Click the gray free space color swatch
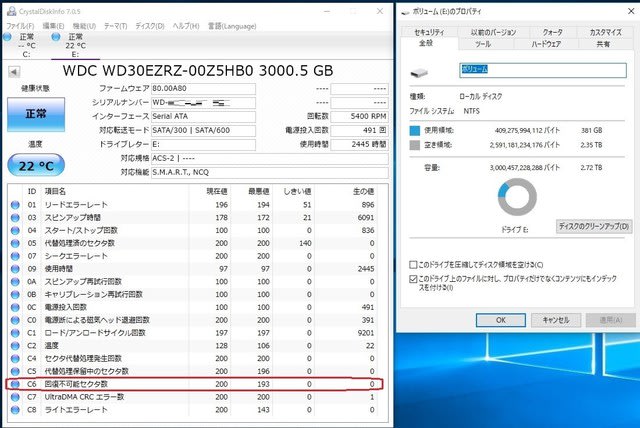The height and width of the screenshot is (428, 640). coord(415,145)
